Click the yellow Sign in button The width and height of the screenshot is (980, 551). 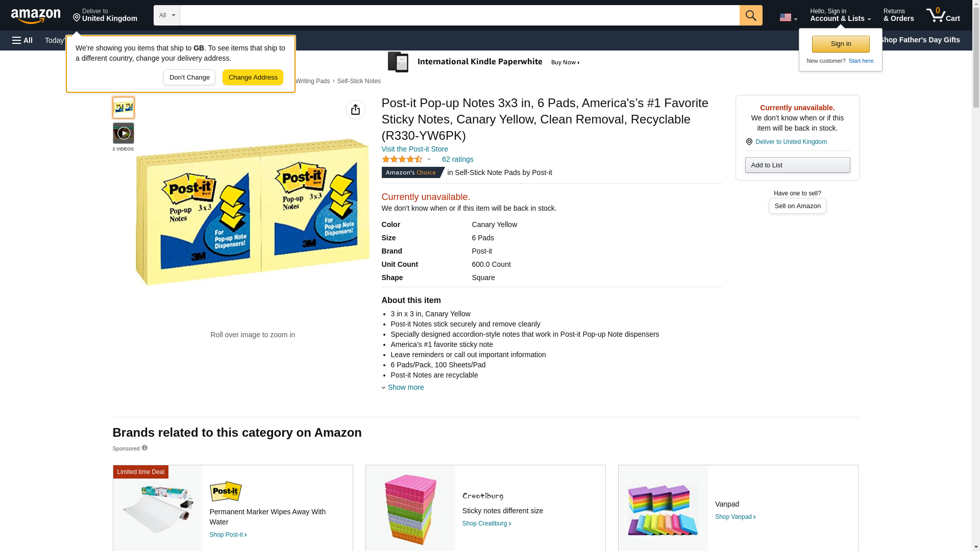(841, 44)
